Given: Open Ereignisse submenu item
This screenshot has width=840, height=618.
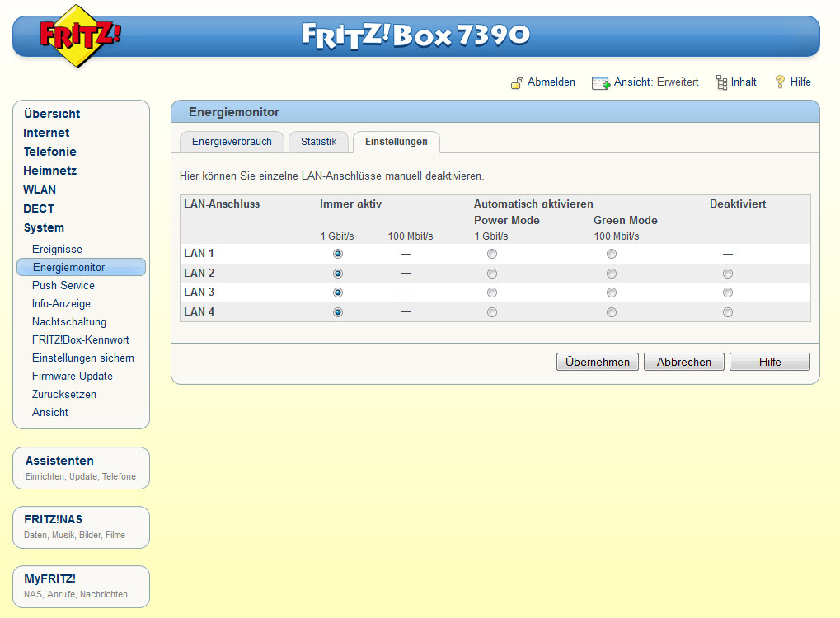Looking at the screenshot, I should 57,249.
